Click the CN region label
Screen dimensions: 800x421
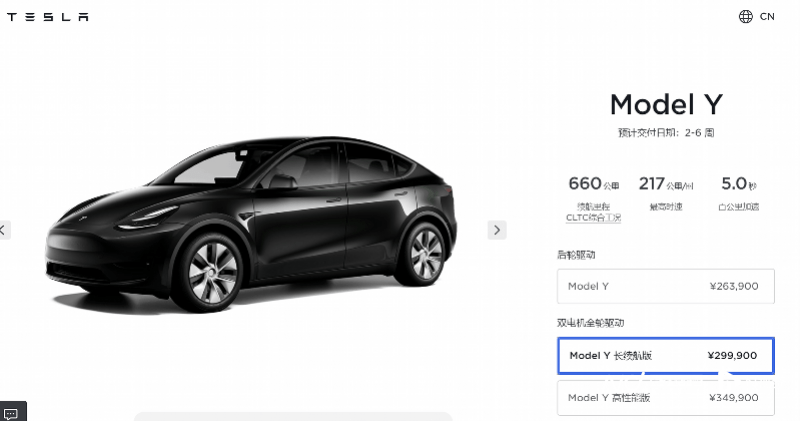pyautogui.click(x=767, y=16)
